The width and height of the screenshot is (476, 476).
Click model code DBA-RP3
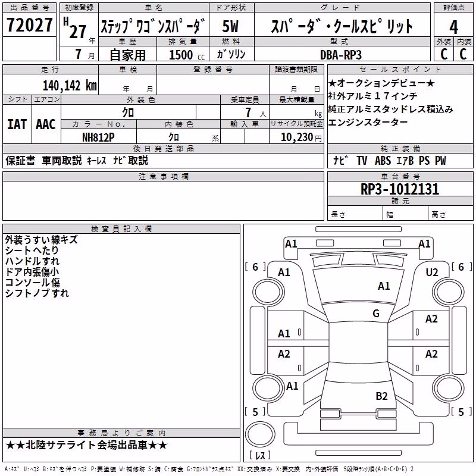click(341, 55)
